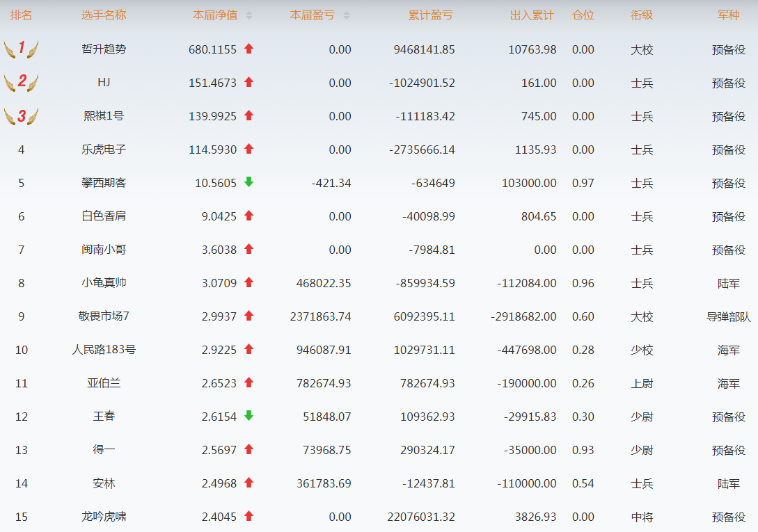
Task: Click the 衔级 column header
Action: (x=642, y=15)
